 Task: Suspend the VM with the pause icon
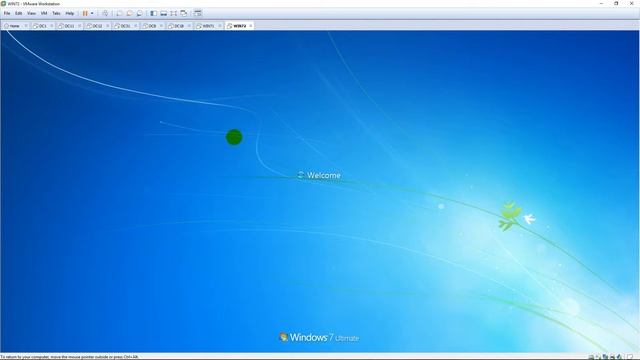point(85,13)
